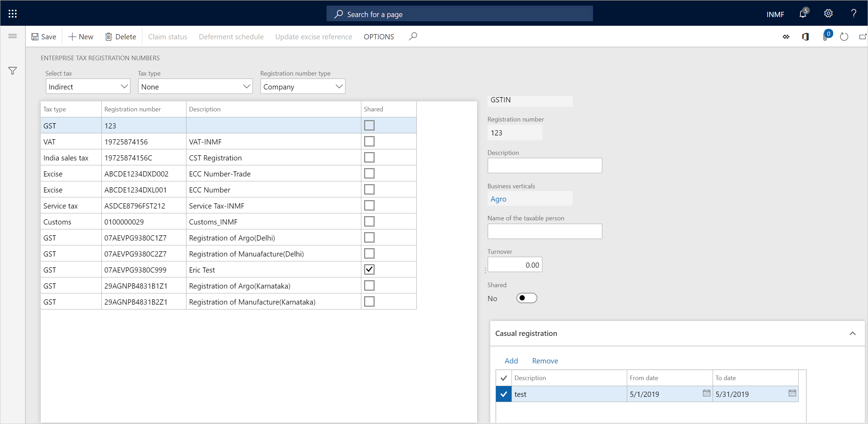Click the Settings gear icon top right
Image resolution: width=868 pixels, height=424 pixels.
click(828, 13)
